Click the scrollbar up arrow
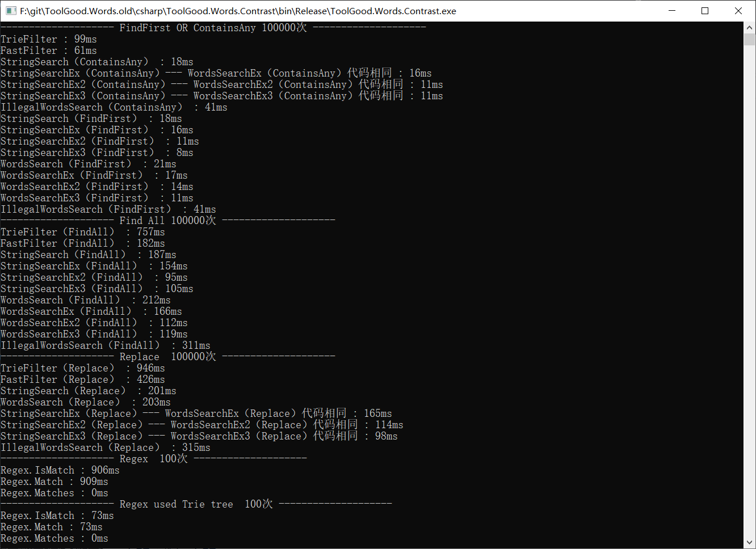Image resolution: width=756 pixels, height=549 pixels. [x=749, y=27]
